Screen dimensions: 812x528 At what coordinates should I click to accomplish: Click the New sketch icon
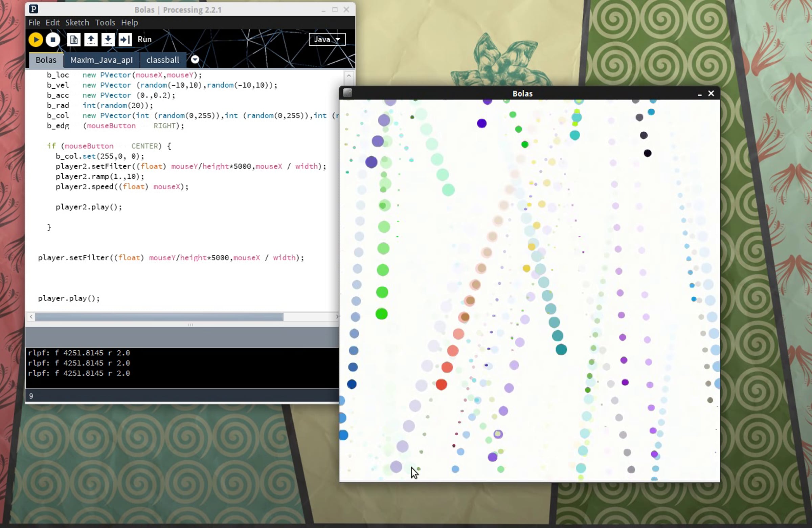74,40
